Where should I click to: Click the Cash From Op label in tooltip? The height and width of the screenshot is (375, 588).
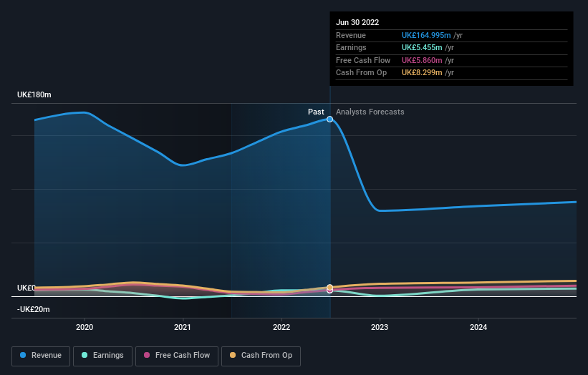pyautogui.click(x=361, y=73)
